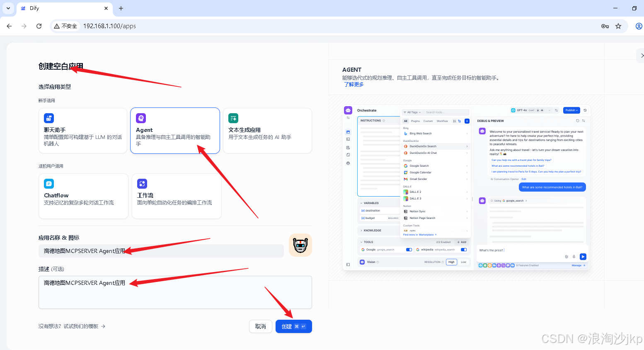The image size is (644, 350).
Task: Reload the current page
Action: [x=39, y=26]
